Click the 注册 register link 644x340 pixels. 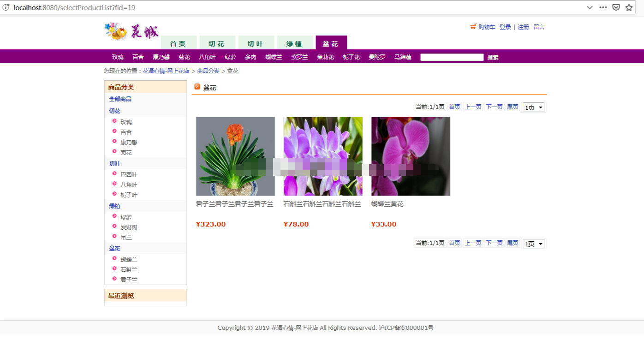tap(523, 27)
